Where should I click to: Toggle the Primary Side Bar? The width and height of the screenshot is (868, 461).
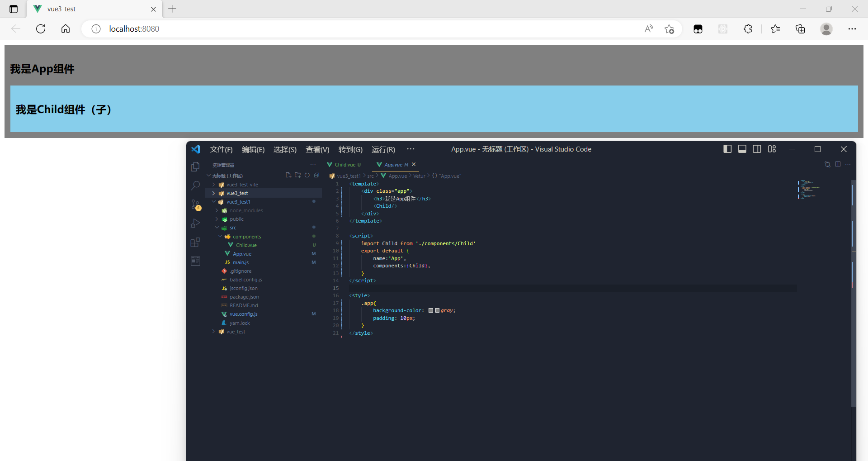[727, 149]
